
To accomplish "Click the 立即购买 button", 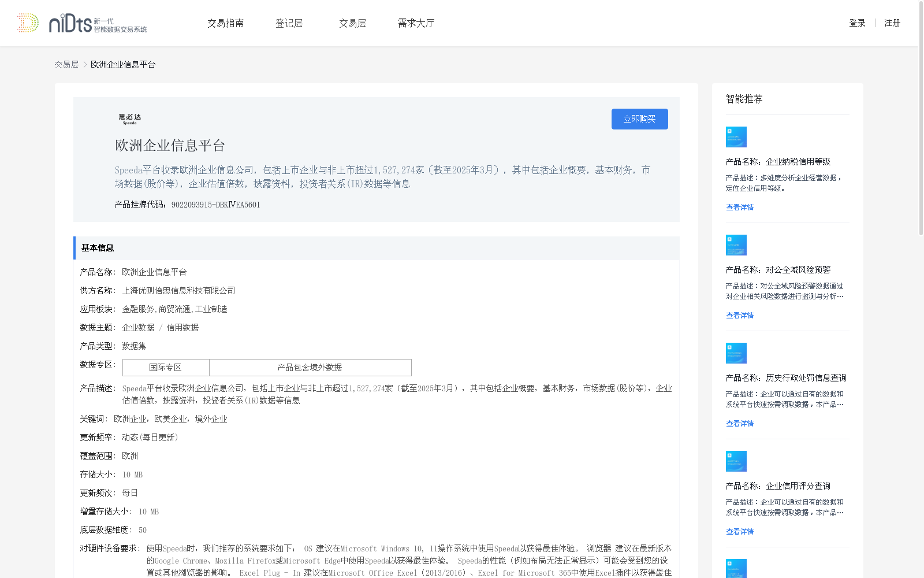I will tap(640, 119).
